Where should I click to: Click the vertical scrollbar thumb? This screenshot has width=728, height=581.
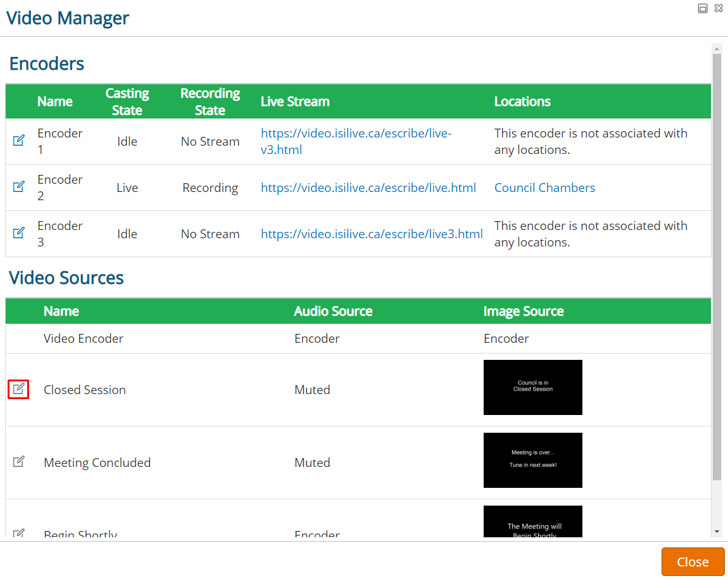point(717,267)
